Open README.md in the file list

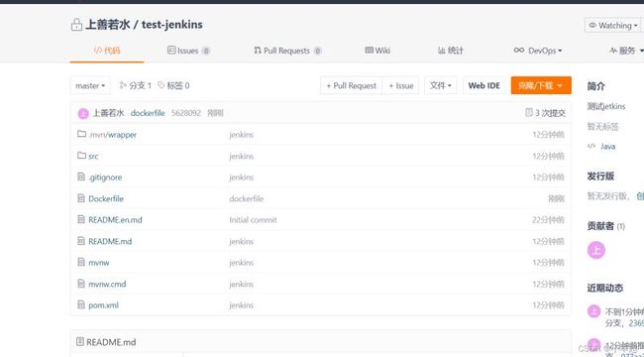[x=110, y=241]
